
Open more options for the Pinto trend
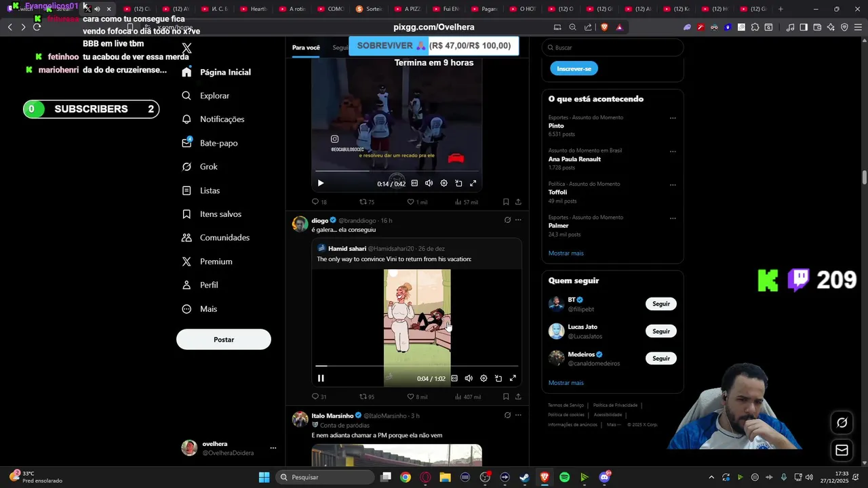(x=673, y=118)
